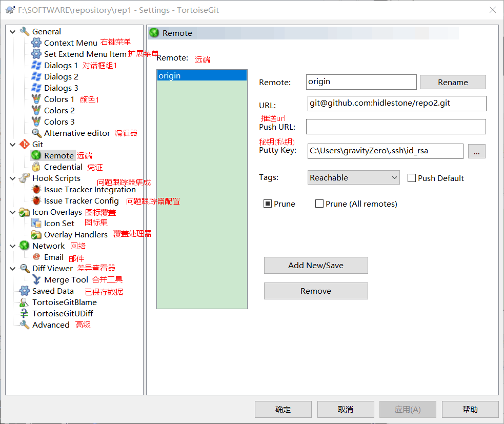Click the Context Menu gear icon
Image resolution: width=504 pixels, height=424 pixels.
coord(36,43)
